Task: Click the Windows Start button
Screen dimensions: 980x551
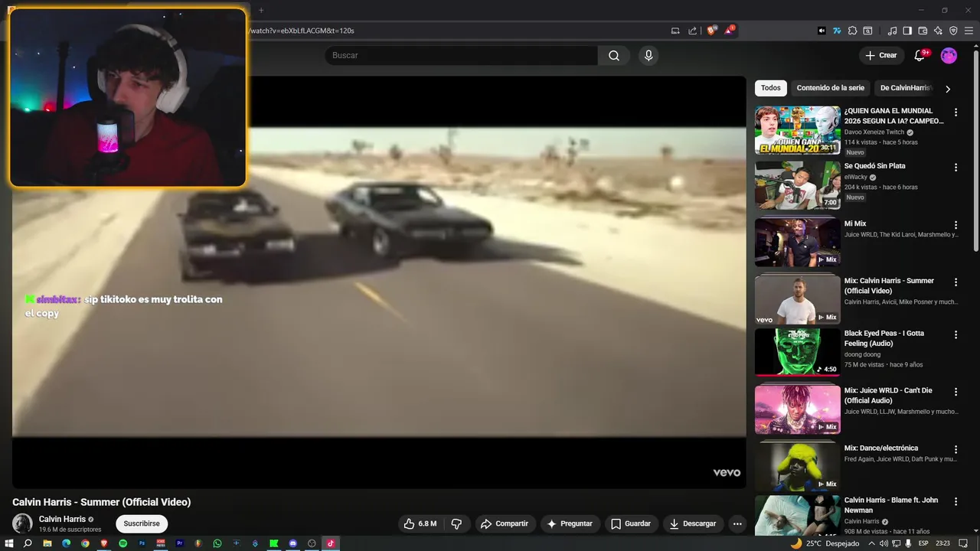Action: coord(9,543)
